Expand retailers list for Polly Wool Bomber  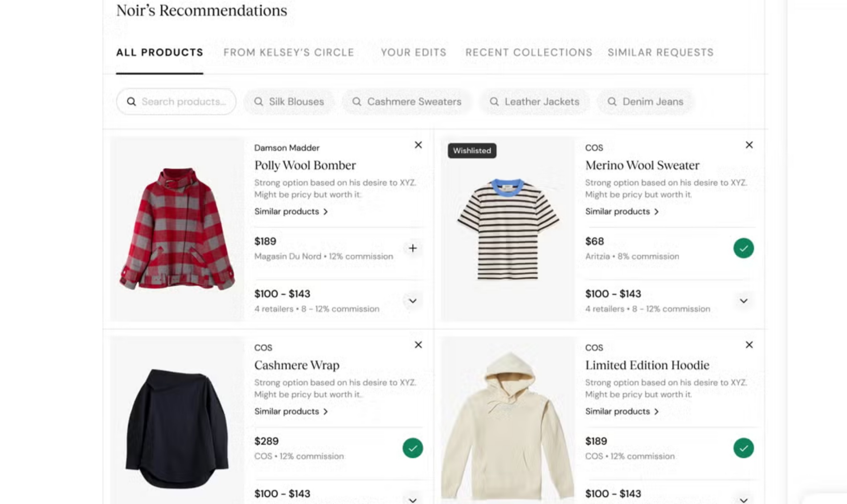[413, 301]
